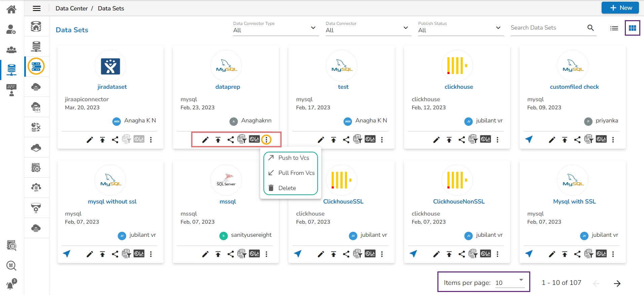Open the notifications bell icon
This screenshot has width=644, height=295.
click(11, 285)
